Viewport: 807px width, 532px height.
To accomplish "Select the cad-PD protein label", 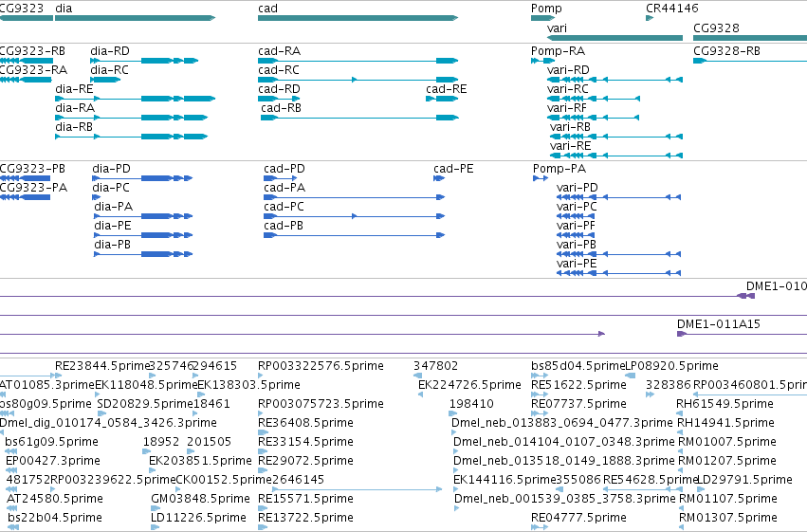I will click(284, 169).
